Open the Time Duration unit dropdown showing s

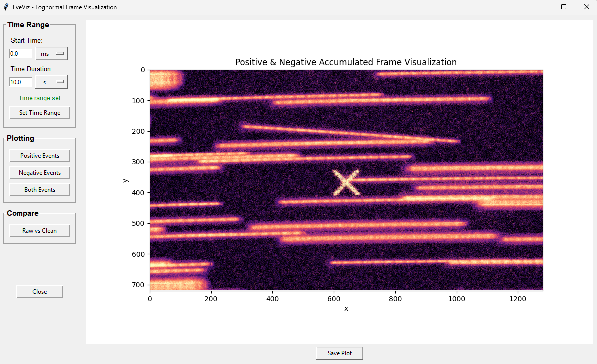pyautogui.click(x=51, y=82)
